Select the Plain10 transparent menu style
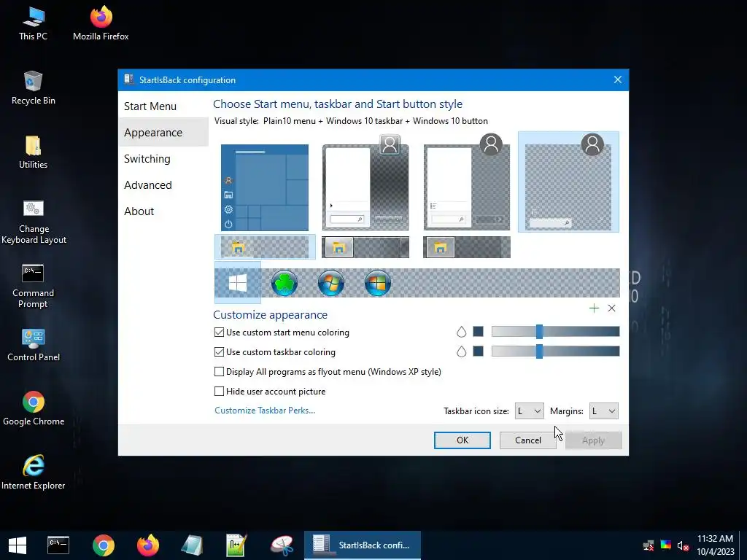The height and width of the screenshot is (560, 747). tap(568, 182)
